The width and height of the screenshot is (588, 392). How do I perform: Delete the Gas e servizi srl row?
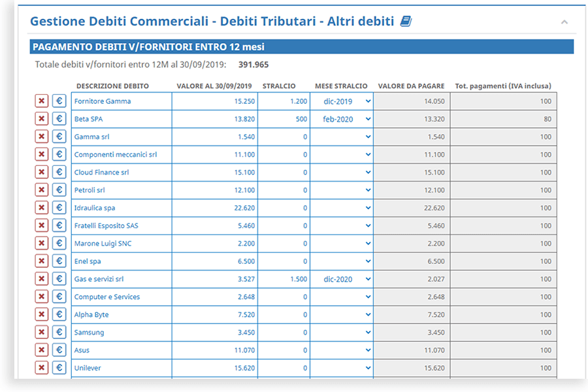coord(42,279)
